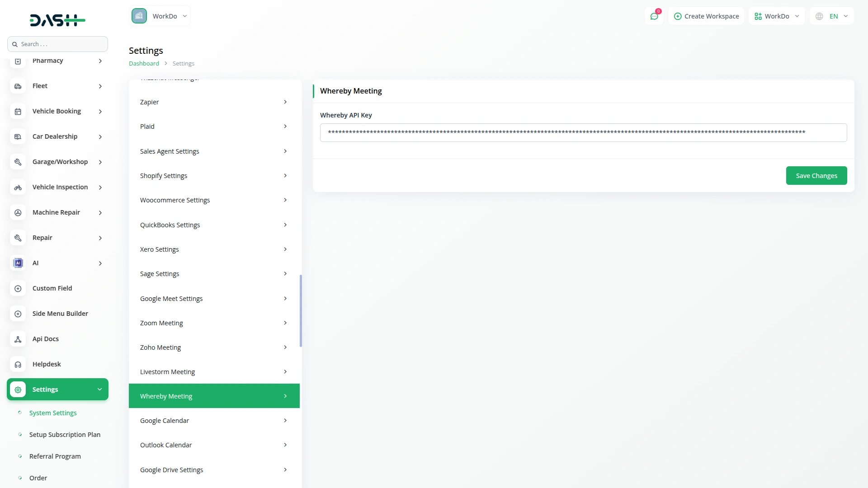Open Setup Subscription Plan submenu item
This screenshot has width=868, height=488.
point(65,435)
